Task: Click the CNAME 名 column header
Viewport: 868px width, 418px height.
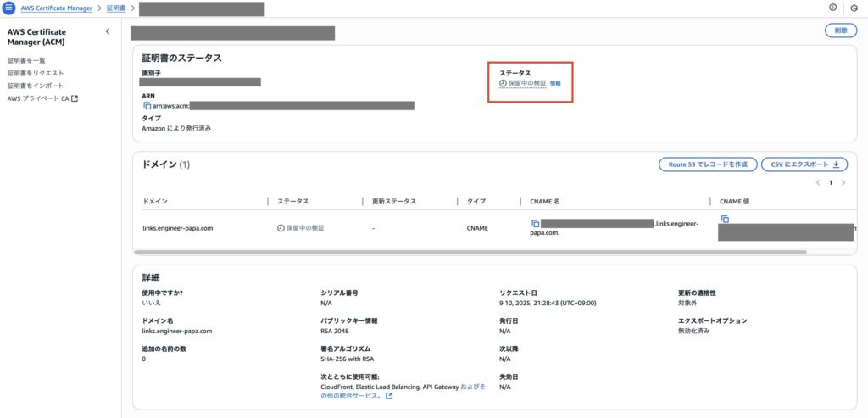Action: coord(545,202)
